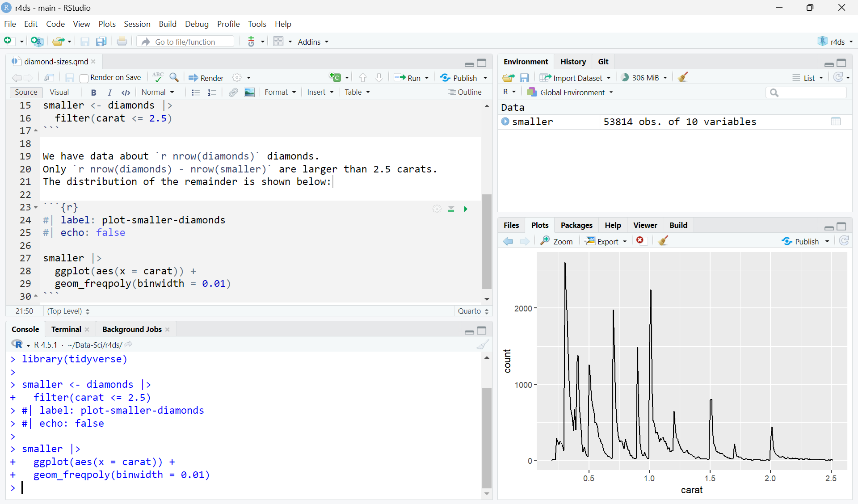Click the Save all documents icon
The width and height of the screenshot is (858, 504).
coord(101,42)
